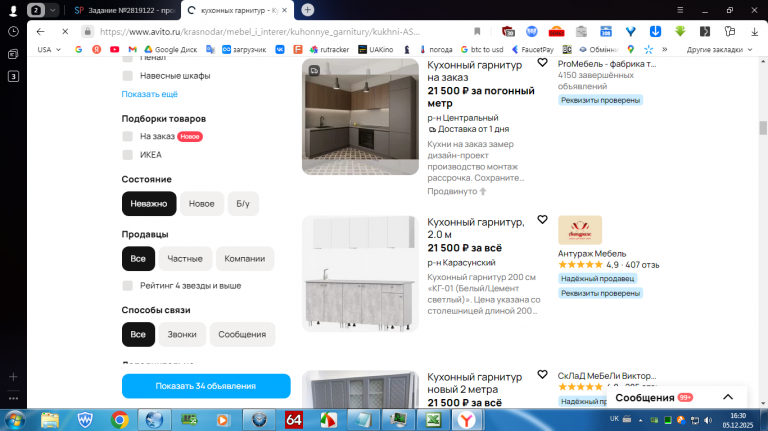The width and height of the screenshot is (768, 431).
Task: Add Кухонный гарнитур 2.0 м listing to favorites
Action: click(x=542, y=219)
